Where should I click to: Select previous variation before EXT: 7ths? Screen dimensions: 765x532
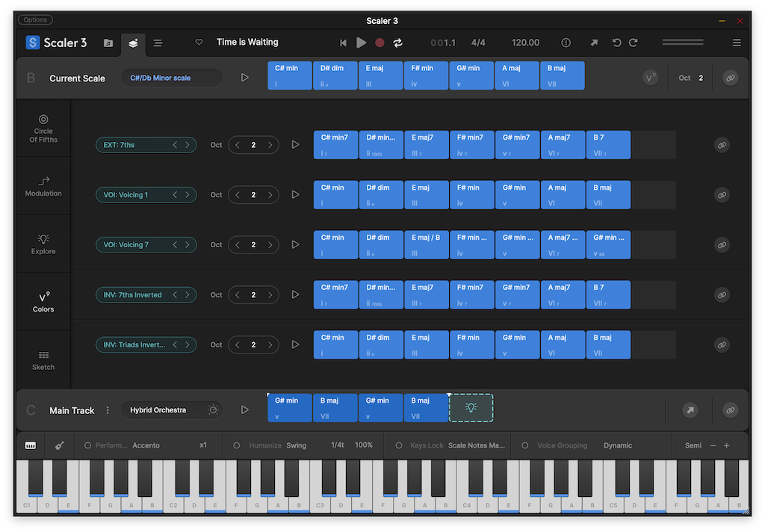[x=175, y=145]
